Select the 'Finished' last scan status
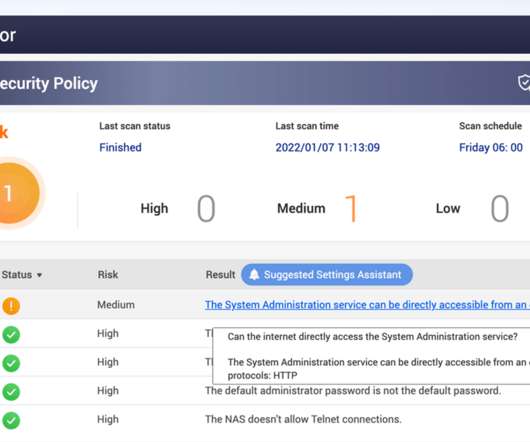This screenshot has height=442, width=530. pos(120,148)
